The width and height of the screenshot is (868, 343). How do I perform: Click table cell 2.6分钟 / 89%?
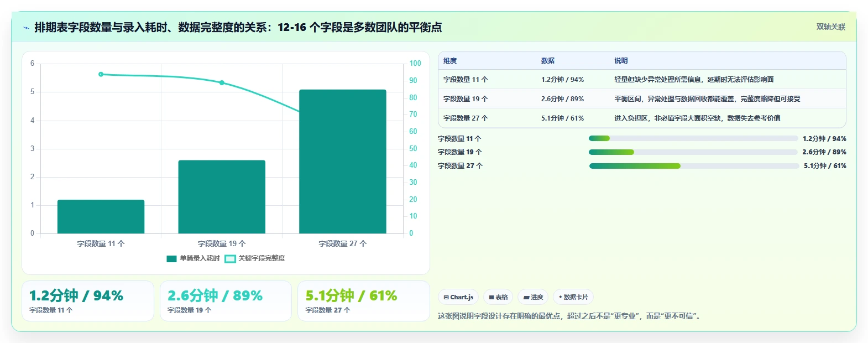point(562,99)
